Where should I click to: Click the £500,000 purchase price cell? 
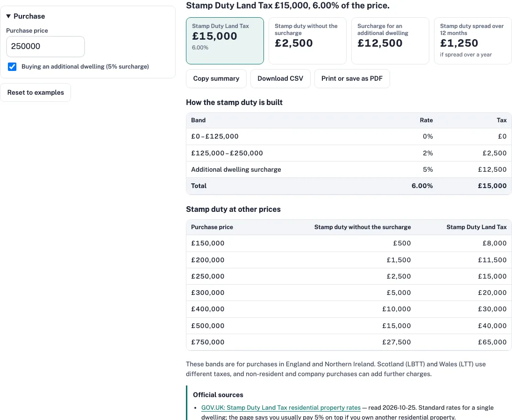pyautogui.click(x=208, y=326)
